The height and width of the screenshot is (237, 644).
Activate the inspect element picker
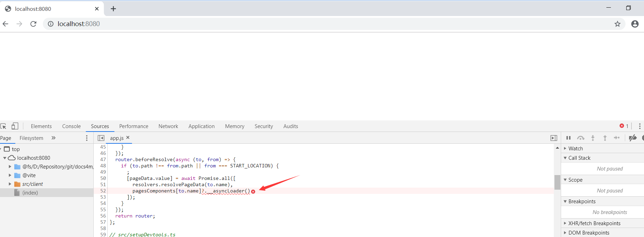(x=3, y=126)
